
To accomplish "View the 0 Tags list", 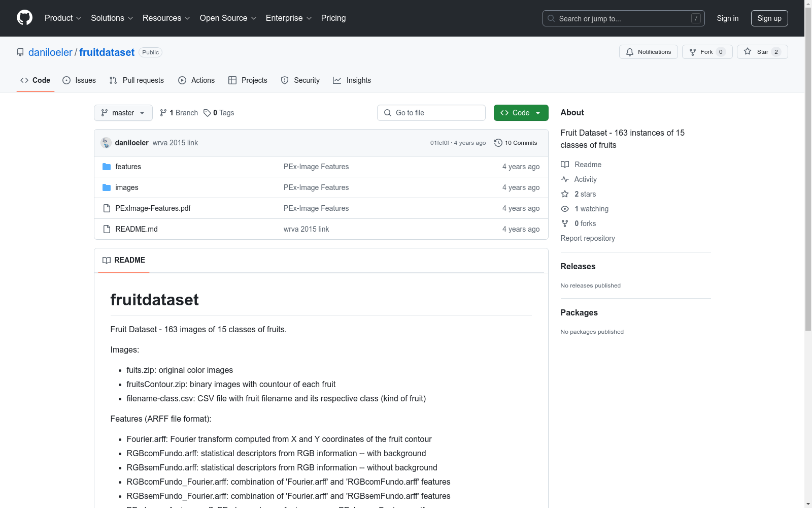I will pos(219,113).
